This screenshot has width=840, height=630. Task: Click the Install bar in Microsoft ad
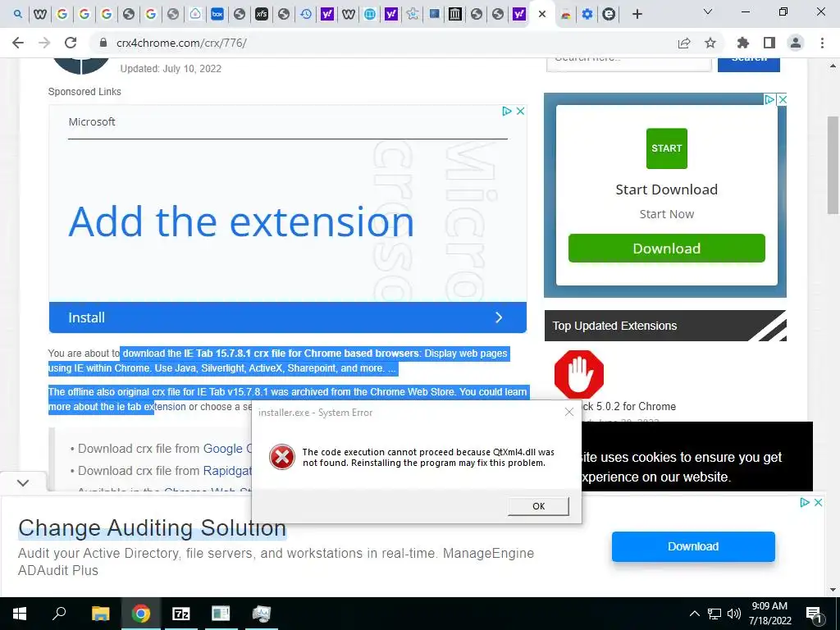click(x=288, y=317)
